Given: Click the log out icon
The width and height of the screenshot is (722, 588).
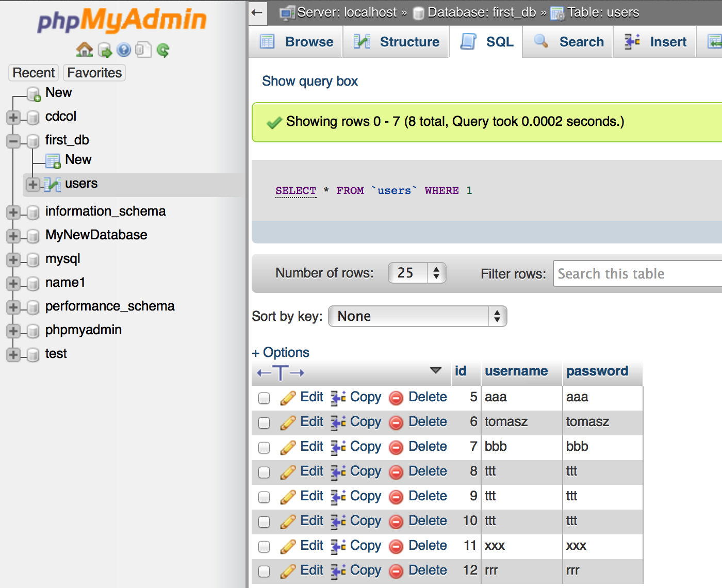Looking at the screenshot, I should [x=105, y=50].
